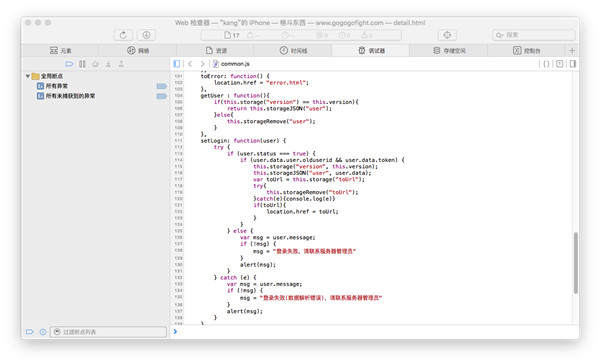Start element selection with crosshair icon

coord(447,35)
